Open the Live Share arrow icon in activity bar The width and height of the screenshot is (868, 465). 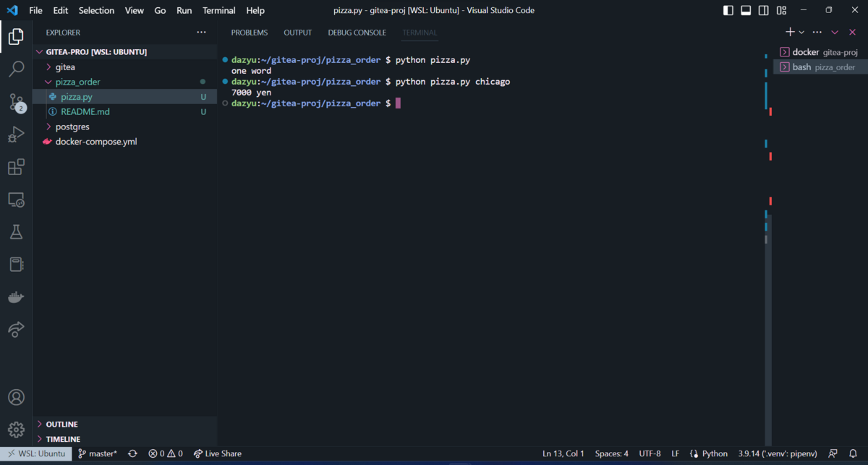click(x=16, y=329)
